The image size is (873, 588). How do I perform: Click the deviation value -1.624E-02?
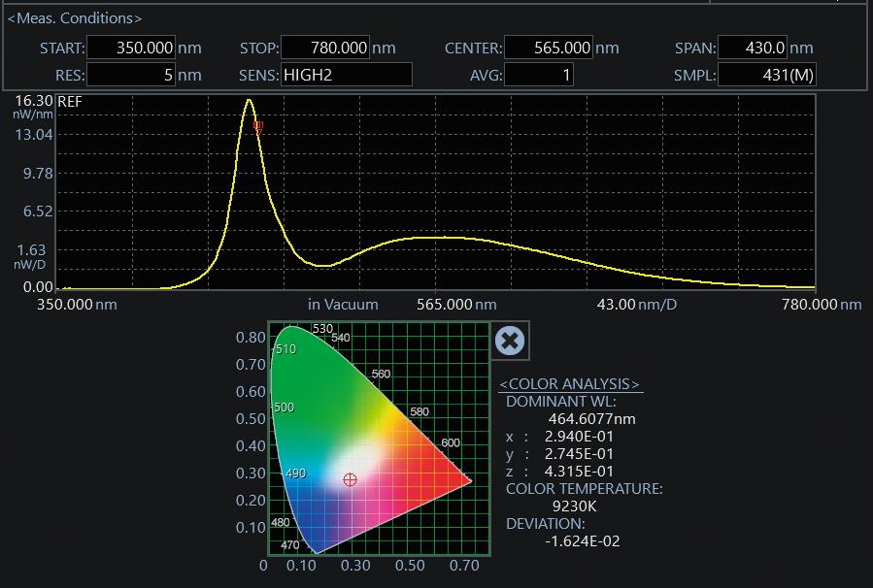point(583,541)
